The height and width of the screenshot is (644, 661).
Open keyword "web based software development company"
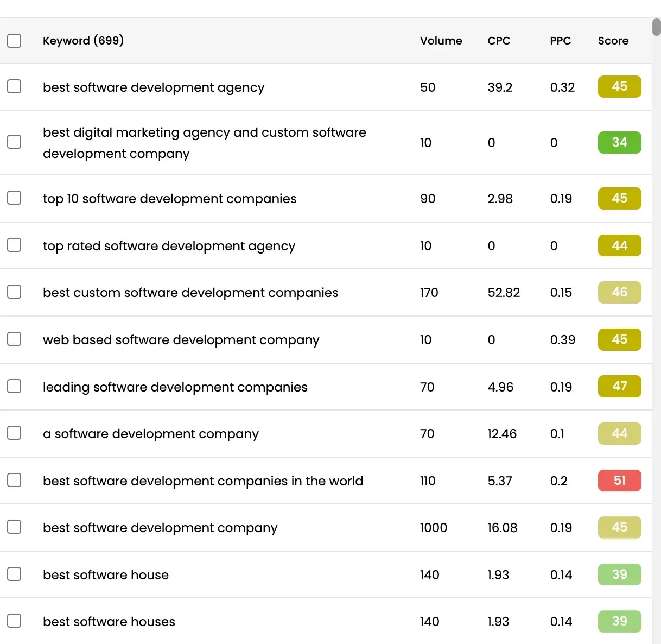pos(181,340)
